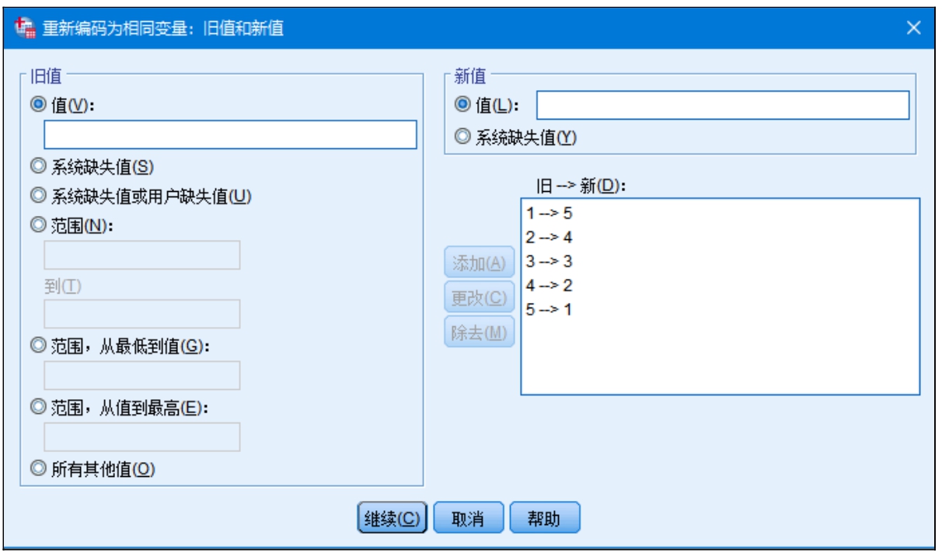
Task: Choose 系统缺失值或用户缺失值(U) option
Action: point(37,195)
